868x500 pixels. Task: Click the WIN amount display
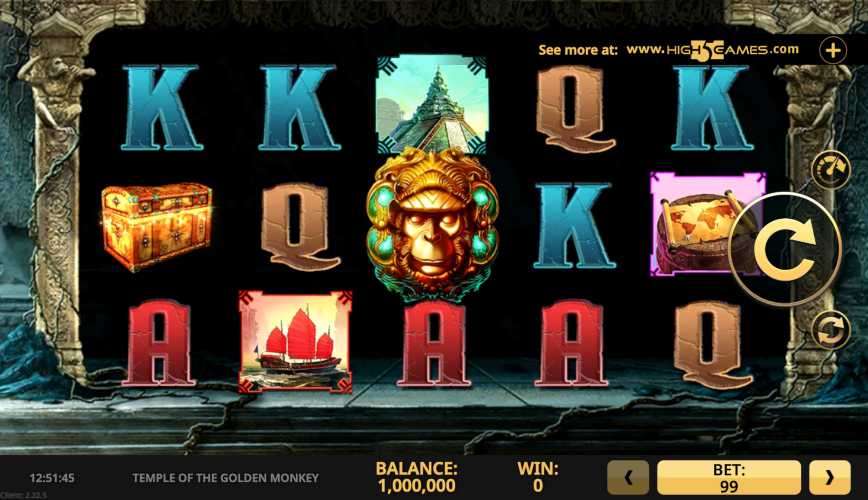[538, 477]
